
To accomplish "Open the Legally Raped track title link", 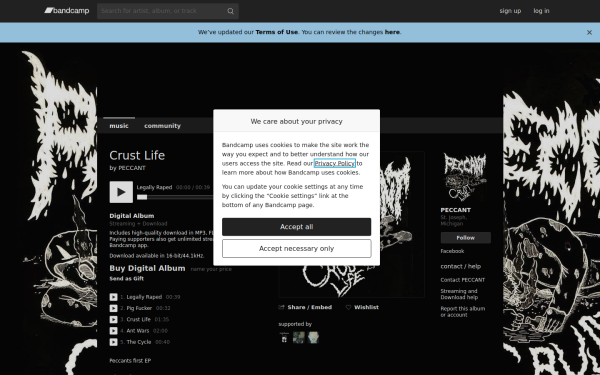I will pyautogui.click(x=144, y=297).
